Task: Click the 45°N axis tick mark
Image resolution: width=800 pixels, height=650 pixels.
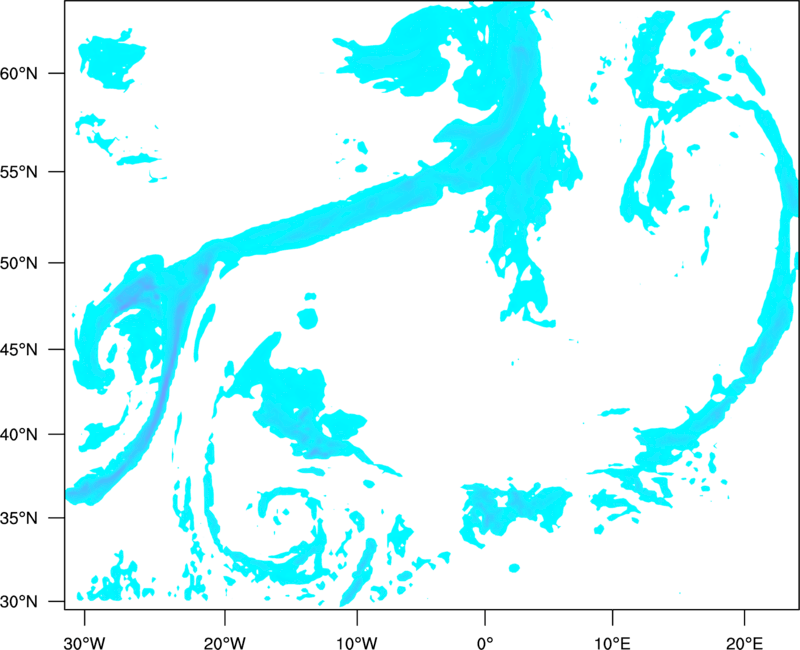Action: (57, 349)
